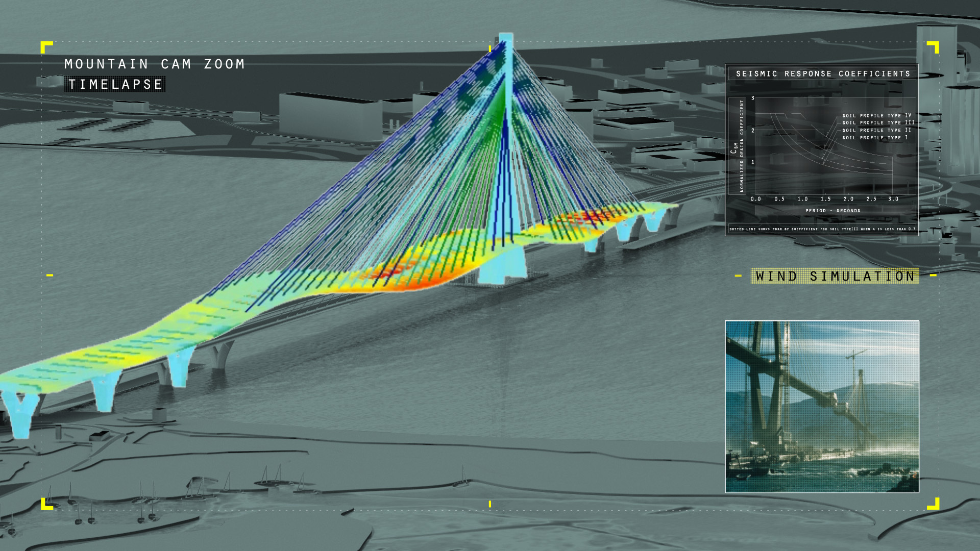Screen dimensions: 980x551
Task: Expand the wind simulation preview panel
Action: click(x=823, y=406)
